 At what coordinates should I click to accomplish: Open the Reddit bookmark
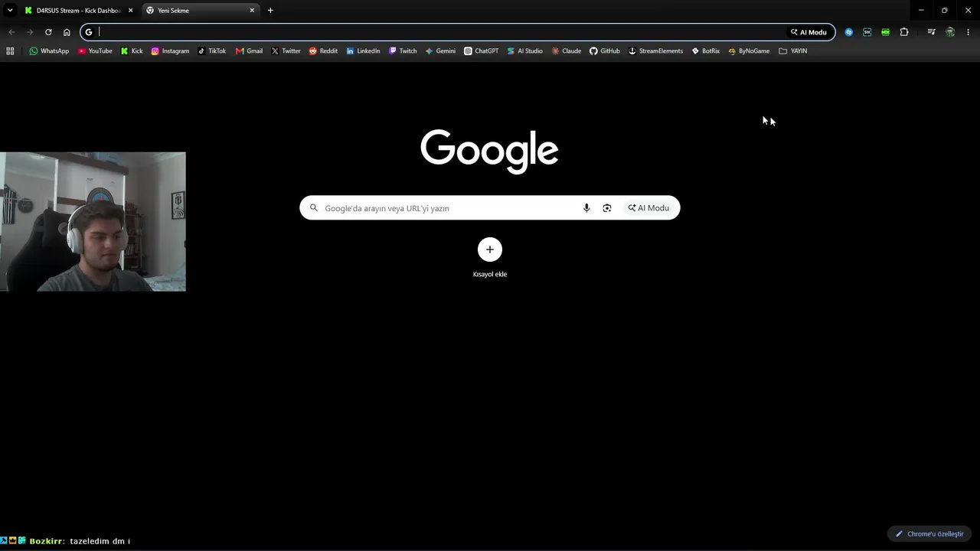[323, 51]
